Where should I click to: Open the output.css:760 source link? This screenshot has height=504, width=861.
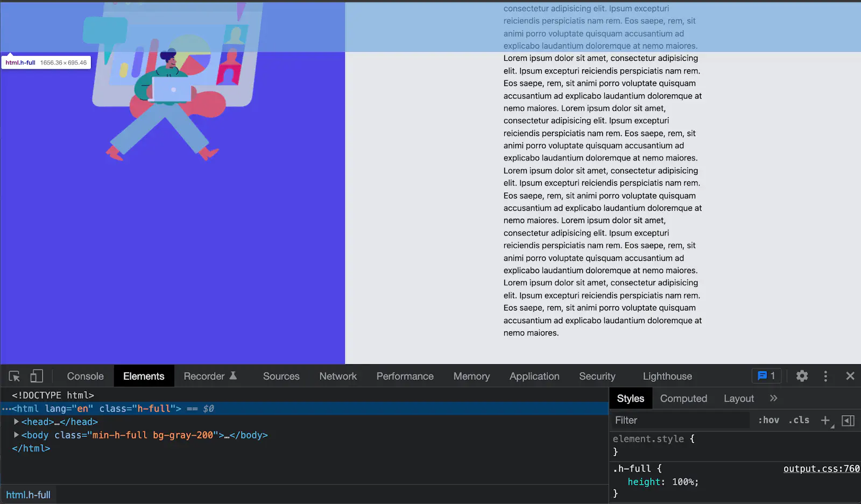[x=821, y=468]
